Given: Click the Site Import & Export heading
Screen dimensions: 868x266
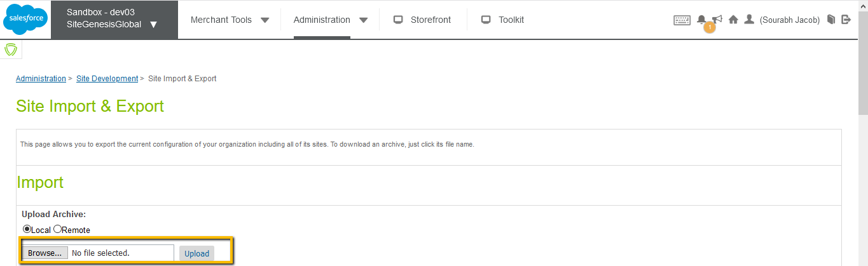Looking at the screenshot, I should (x=90, y=106).
